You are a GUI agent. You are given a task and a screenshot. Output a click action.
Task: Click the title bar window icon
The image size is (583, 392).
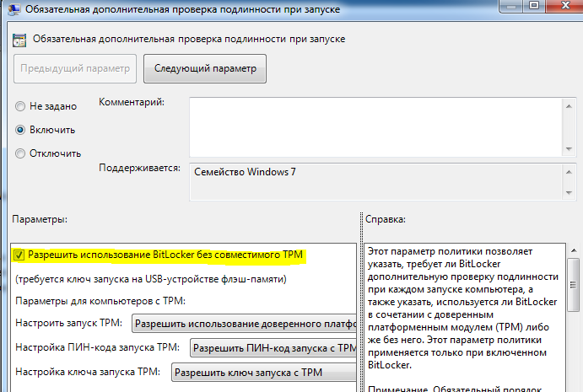14,9
